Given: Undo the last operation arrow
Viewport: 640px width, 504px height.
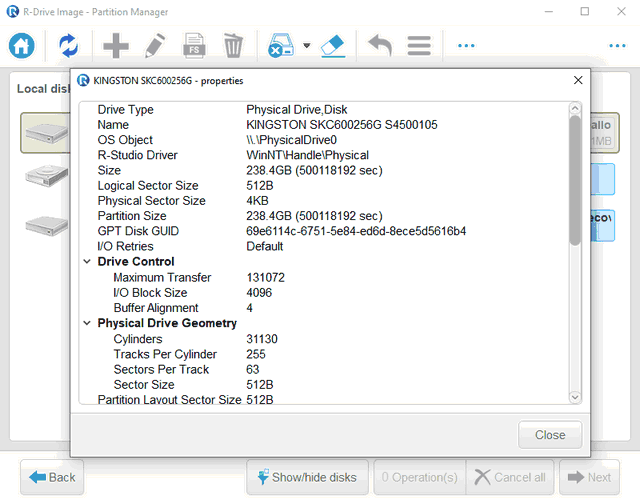Looking at the screenshot, I should [x=380, y=45].
